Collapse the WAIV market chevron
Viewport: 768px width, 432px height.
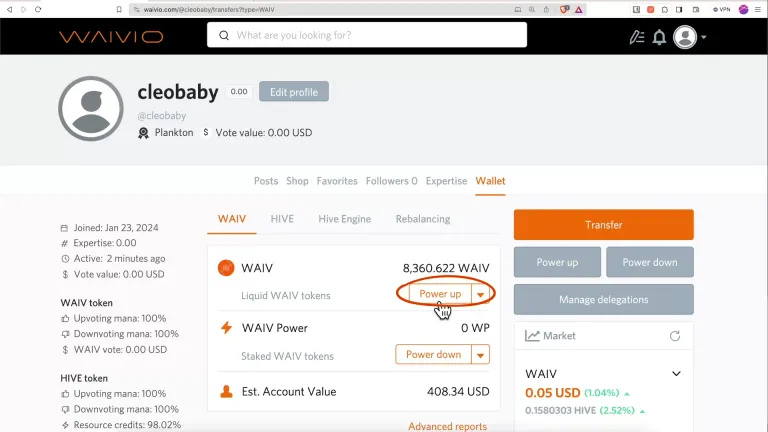coord(676,374)
